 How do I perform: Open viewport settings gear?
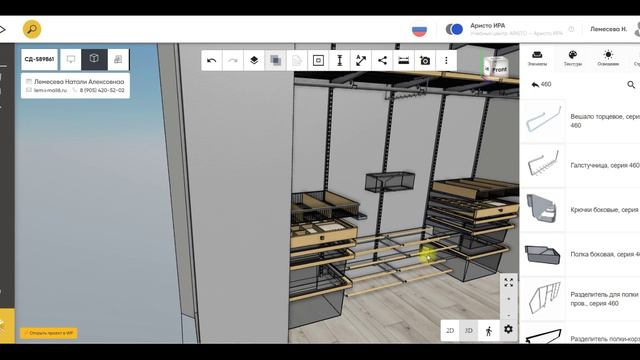pyautogui.click(x=508, y=329)
